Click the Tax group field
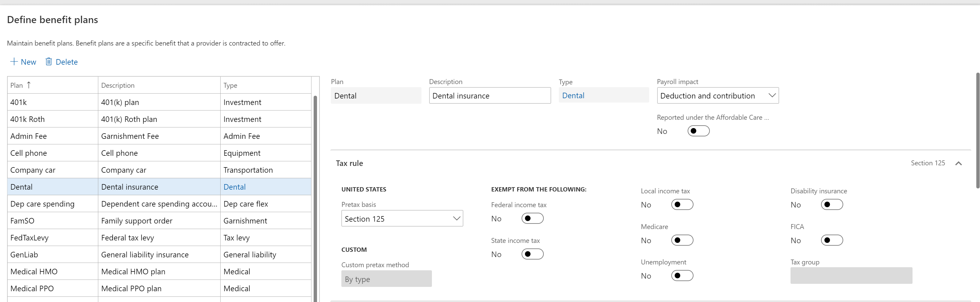Screen dimensions: 980x302 851,276
